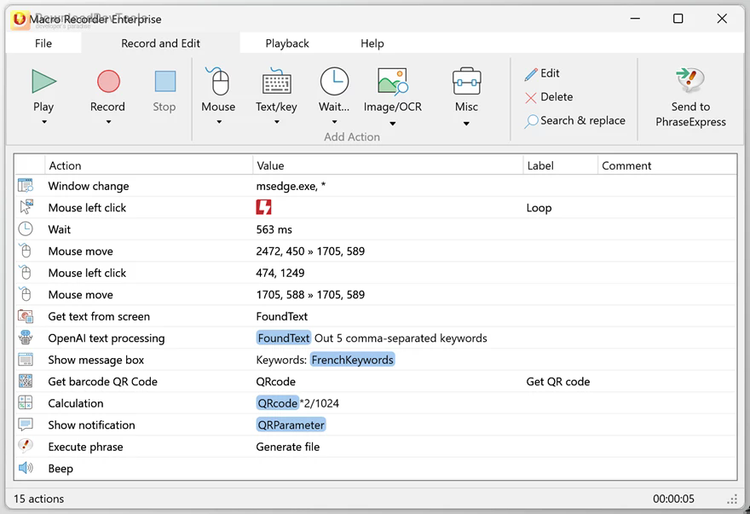Click the green Play icon

[x=44, y=81]
